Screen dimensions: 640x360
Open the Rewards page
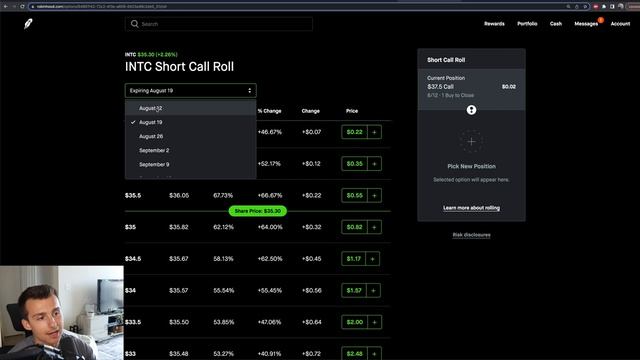(494, 24)
